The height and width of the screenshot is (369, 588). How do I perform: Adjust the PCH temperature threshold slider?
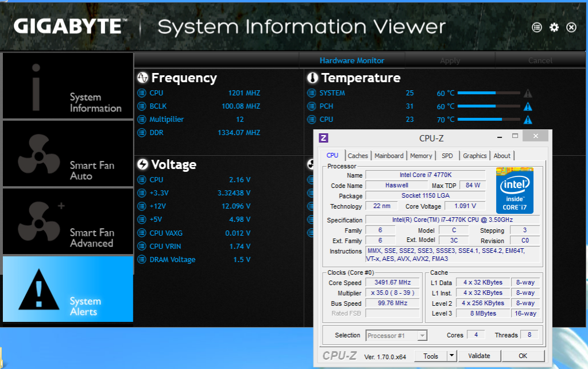point(489,106)
